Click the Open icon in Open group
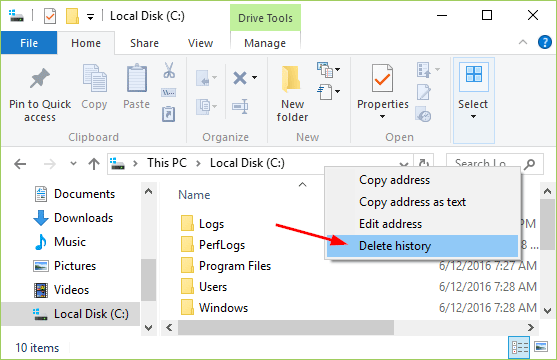 [x=423, y=70]
